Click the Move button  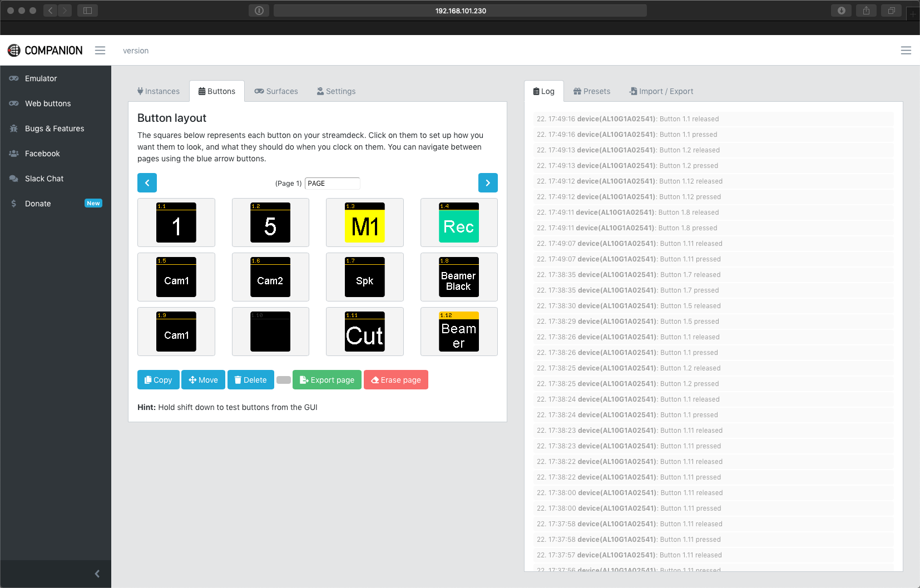pos(203,380)
